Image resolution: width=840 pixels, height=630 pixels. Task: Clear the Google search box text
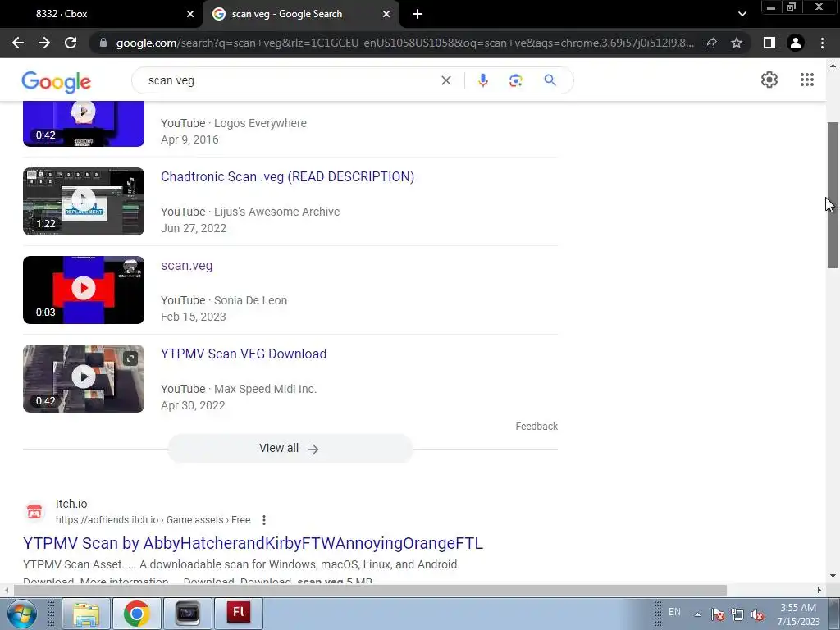[x=445, y=80]
